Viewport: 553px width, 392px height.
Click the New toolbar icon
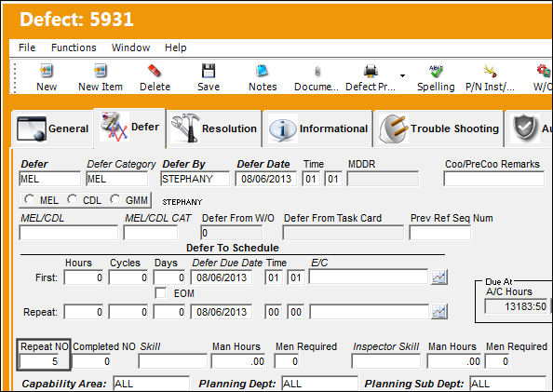tap(47, 71)
